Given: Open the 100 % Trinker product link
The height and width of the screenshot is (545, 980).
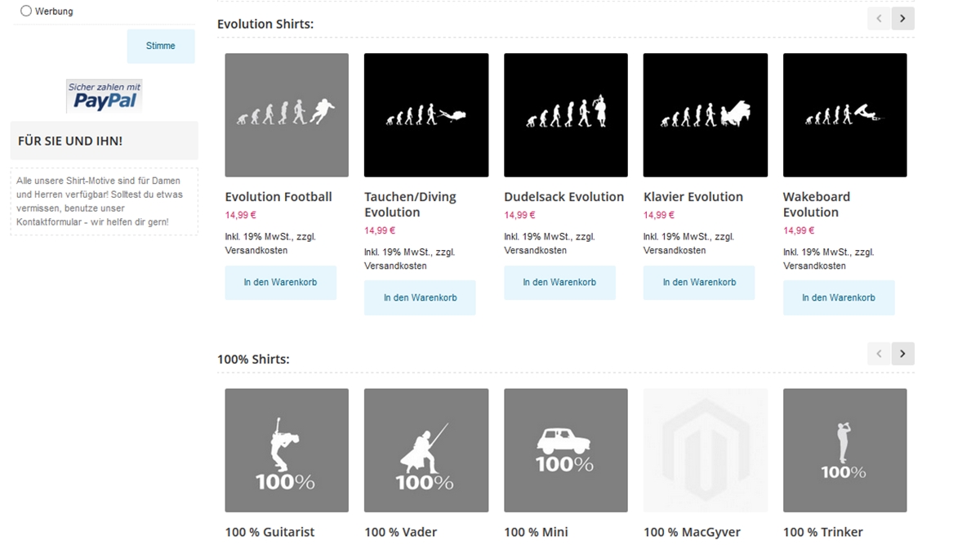Looking at the screenshot, I should click(x=822, y=533).
